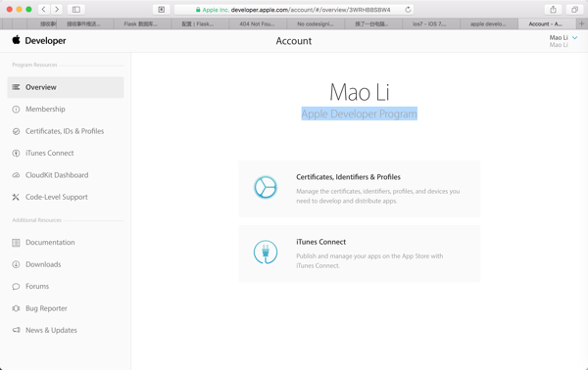
Task: Open Overview in the sidebar
Action: coord(66,87)
